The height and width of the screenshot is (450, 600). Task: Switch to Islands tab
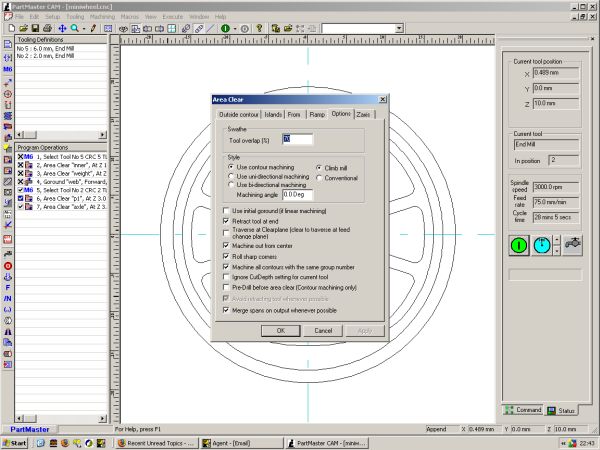click(x=273, y=114)
